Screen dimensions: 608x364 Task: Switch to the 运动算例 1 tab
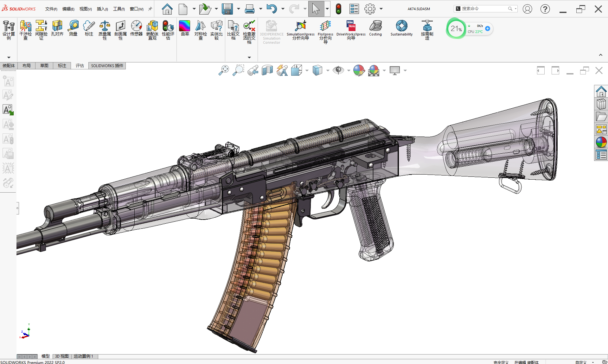(83, 356)
